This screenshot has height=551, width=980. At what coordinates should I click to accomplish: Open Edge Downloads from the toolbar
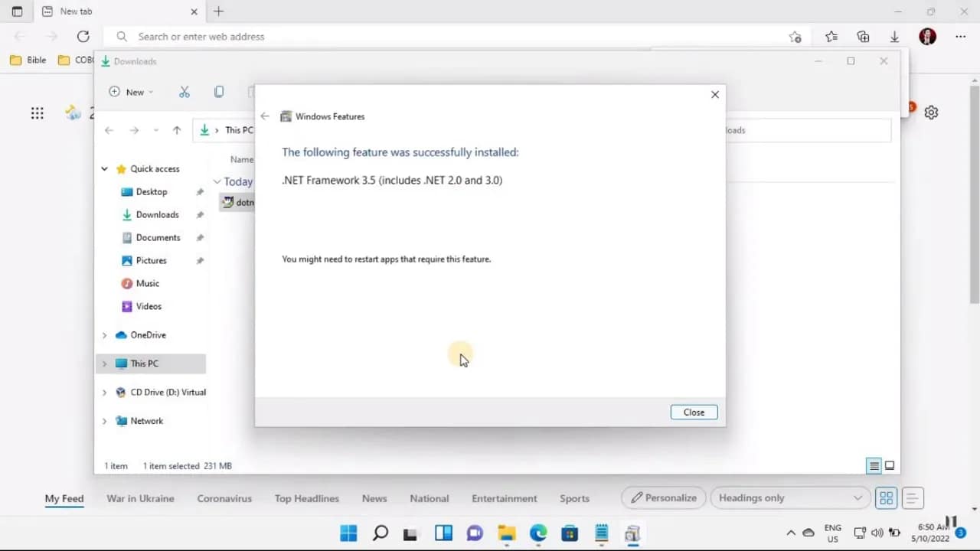tap(894, 36)
